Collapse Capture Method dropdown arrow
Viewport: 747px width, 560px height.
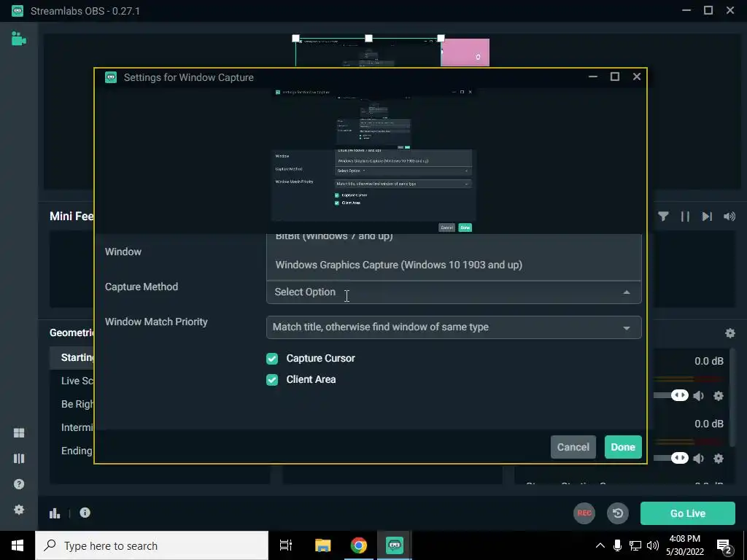click(627, 292)
